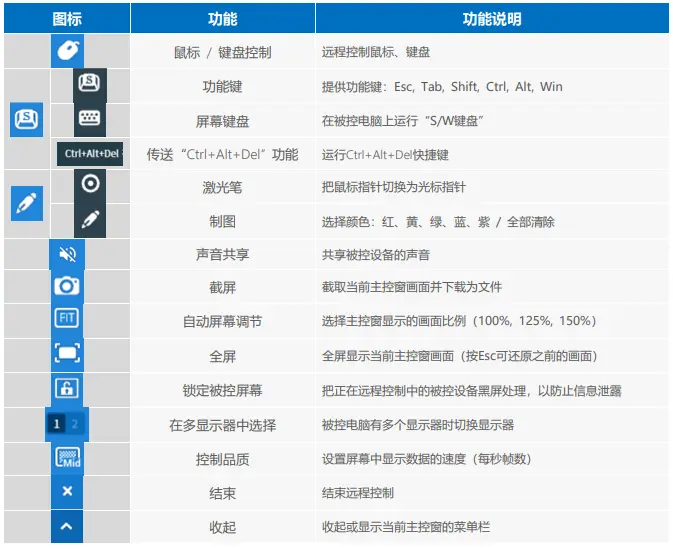Click the 传送 "Ctrl+Alt+Del" 功能 cell

223,155
